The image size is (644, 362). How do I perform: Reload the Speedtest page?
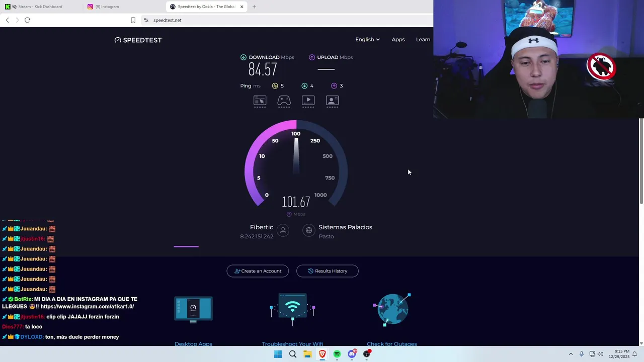click(x=27, y=20)
